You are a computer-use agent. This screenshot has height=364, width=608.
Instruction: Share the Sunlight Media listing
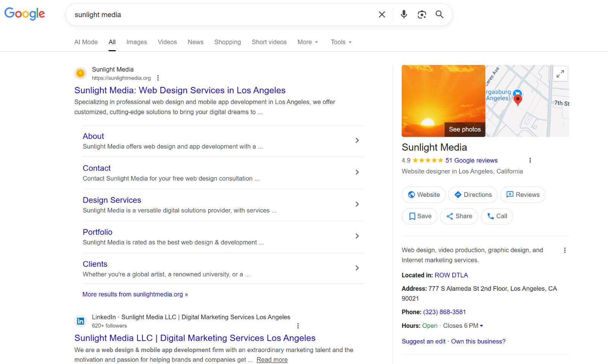tap(459, 216)
